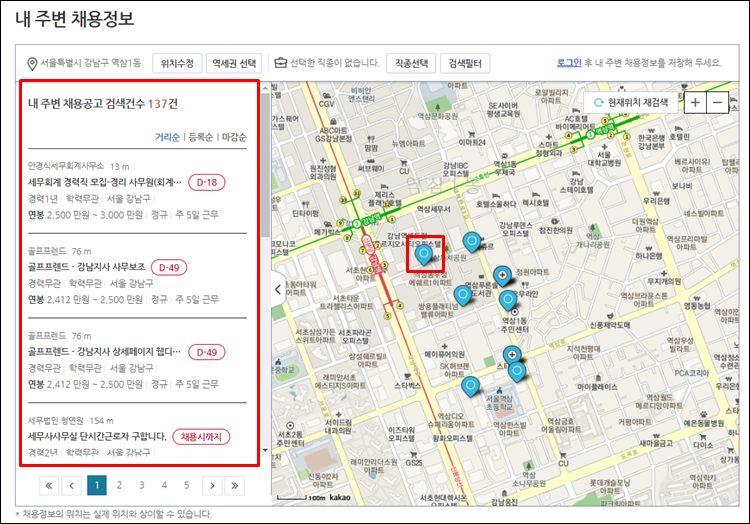This screenshot has width=750, height=524.
Task: Click the map pin highlighted by red box
Action: 424,254
